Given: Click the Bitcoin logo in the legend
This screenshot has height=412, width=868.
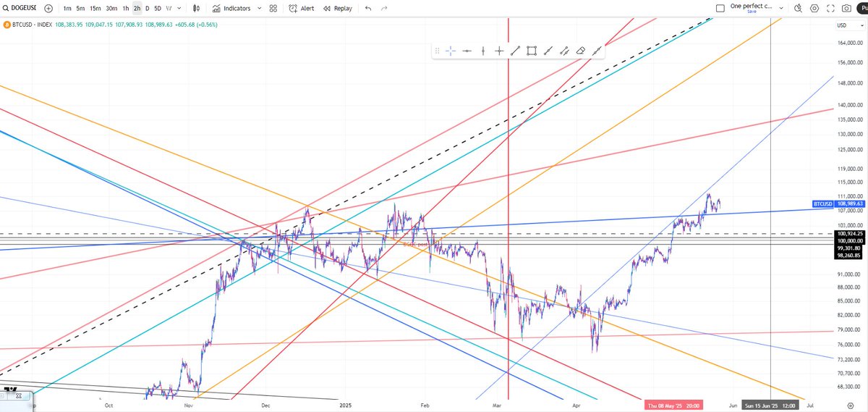Looking at the screenshot, I should pyautogui.click(x=6, y=25).
